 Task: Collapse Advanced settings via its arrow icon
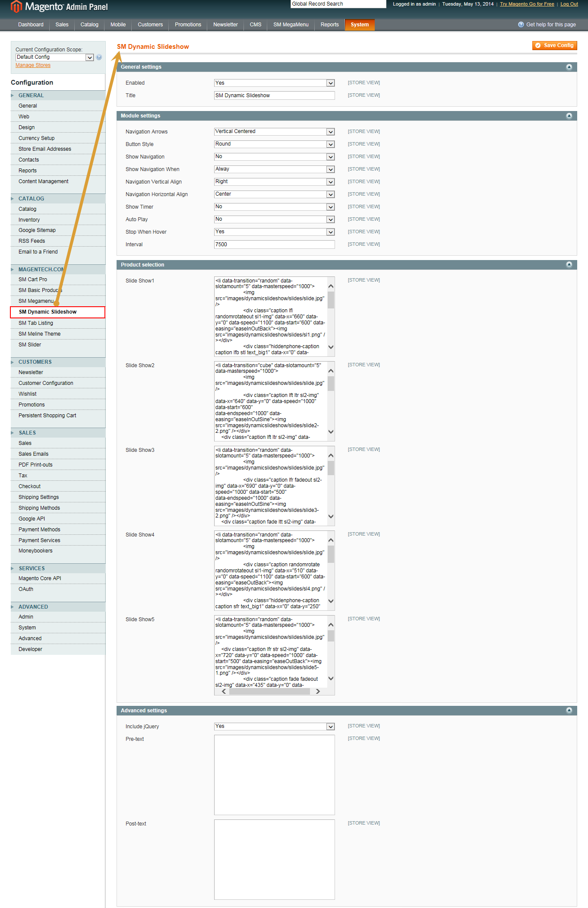tap(569, 710)
